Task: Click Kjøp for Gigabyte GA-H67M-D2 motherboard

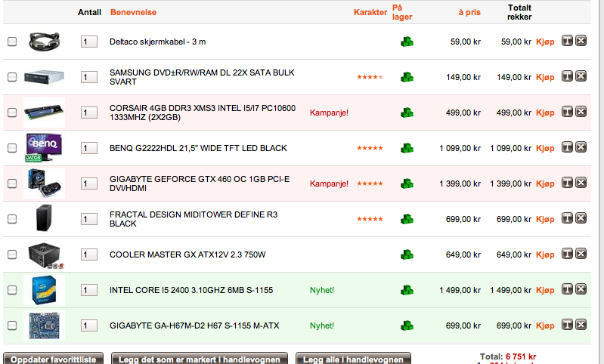Action: pos(545,325)
